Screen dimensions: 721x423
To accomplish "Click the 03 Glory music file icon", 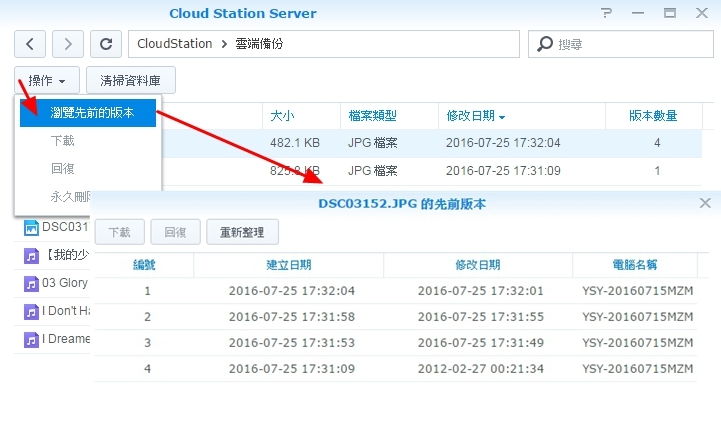I will pos(31,283).
